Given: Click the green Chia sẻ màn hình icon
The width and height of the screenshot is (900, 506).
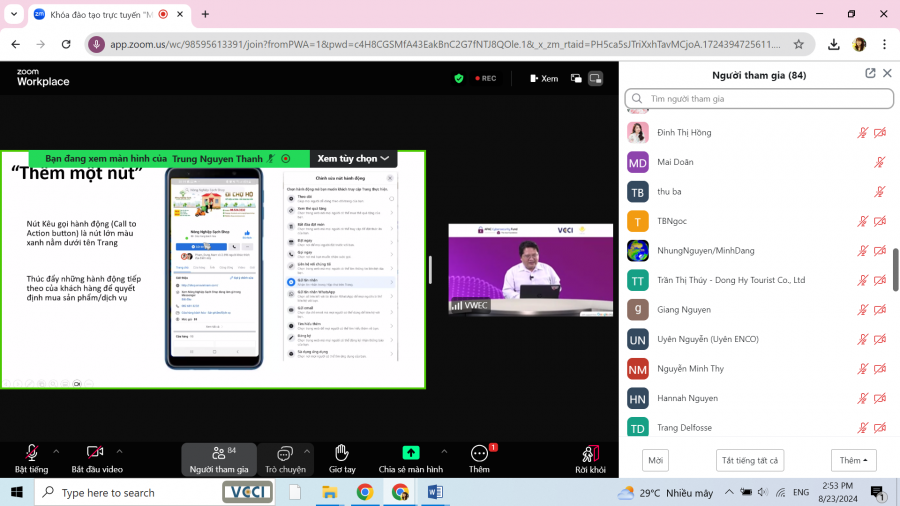Looking at the screenshot, I should 410,453.
